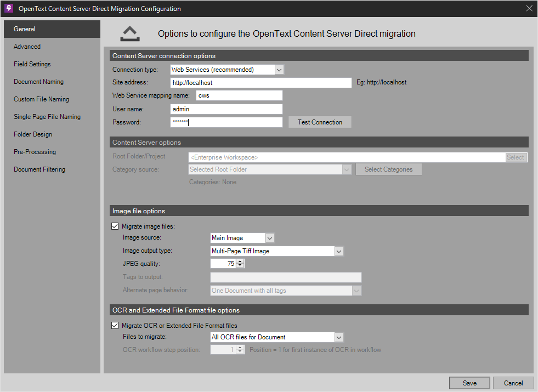Go to the Document Filtering page
This screenshot has width=538, height=392.
click(x=52, y=169)
